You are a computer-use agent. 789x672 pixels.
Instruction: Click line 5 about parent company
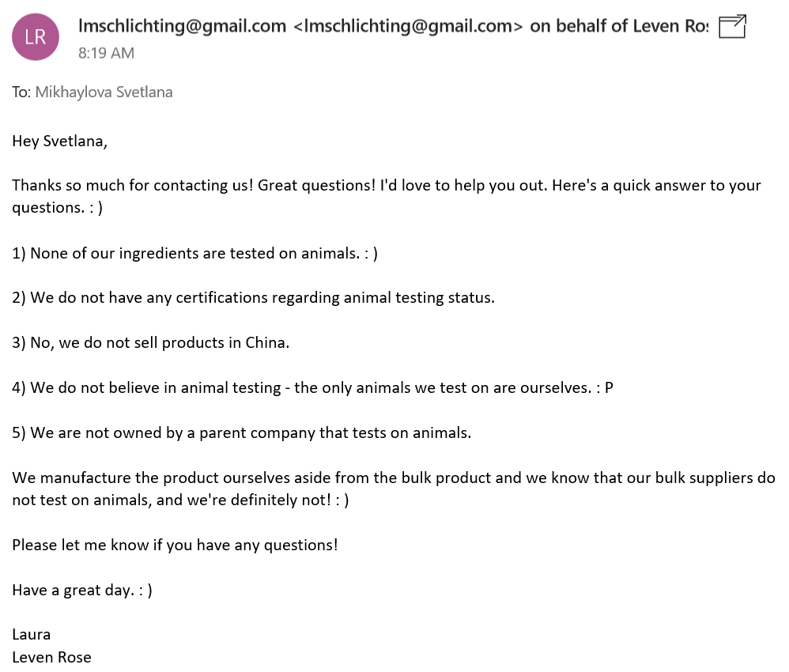coord(242,433)
